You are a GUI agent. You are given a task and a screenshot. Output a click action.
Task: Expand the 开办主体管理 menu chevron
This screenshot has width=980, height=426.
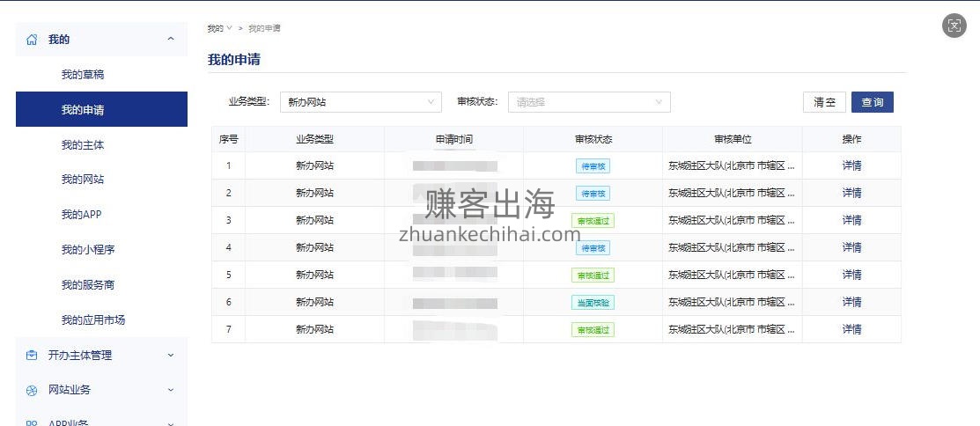coord(171,356)
